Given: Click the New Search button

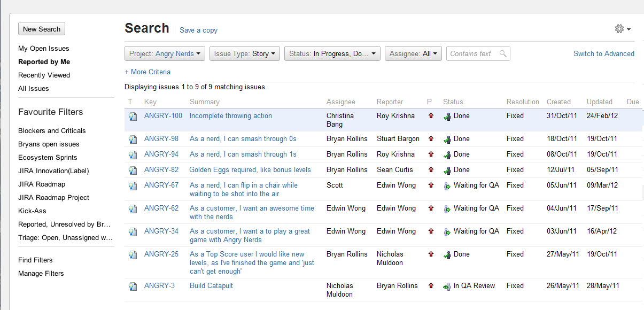Looking at the screenshot, I should (42, 29).
